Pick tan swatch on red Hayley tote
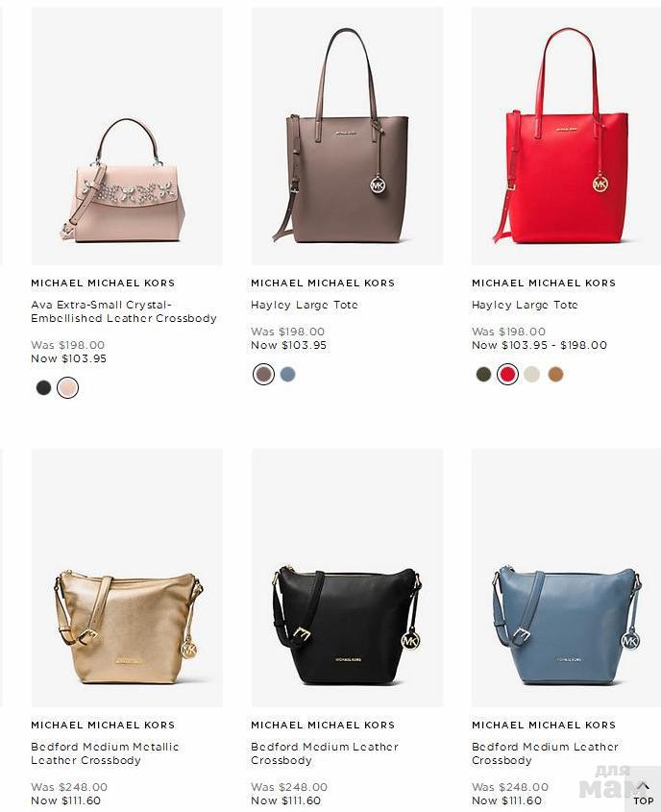Image resolution: width=661 pixels, height=812 pixels. pos(555,374)
